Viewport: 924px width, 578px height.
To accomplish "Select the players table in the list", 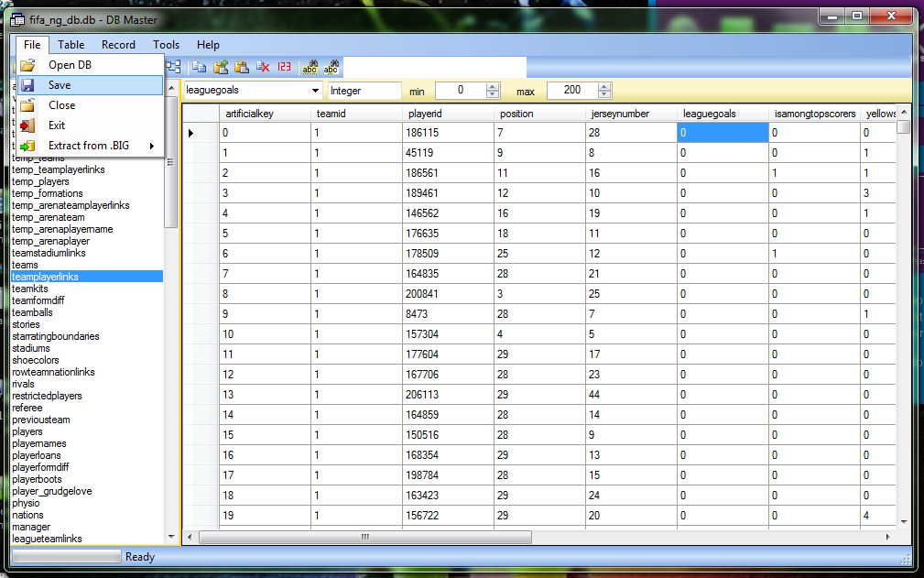I will (x=27, y=431).
